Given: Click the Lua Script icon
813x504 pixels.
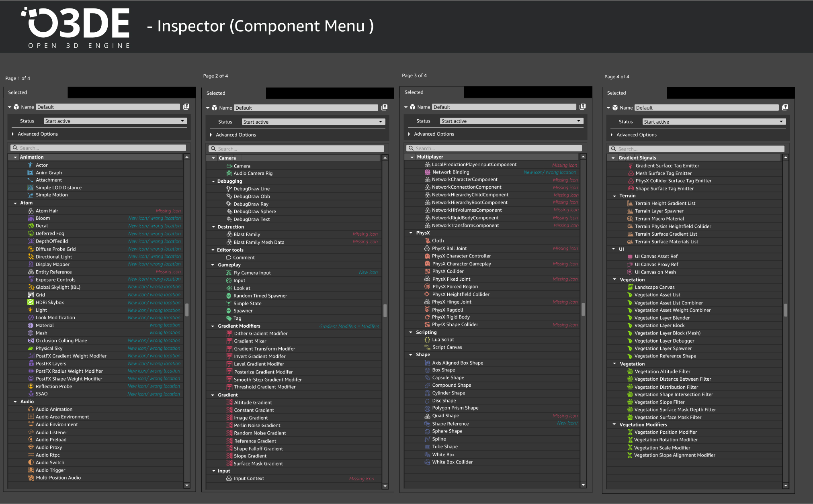Looking at the screenshot, I should coord(427,340).
